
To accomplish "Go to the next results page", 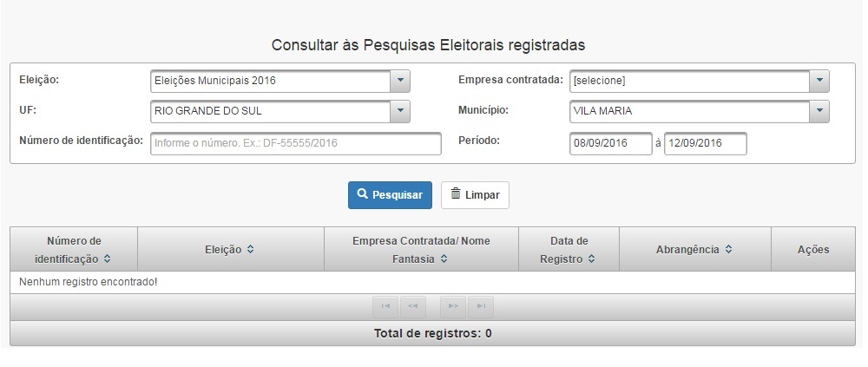I will (453, 306).
